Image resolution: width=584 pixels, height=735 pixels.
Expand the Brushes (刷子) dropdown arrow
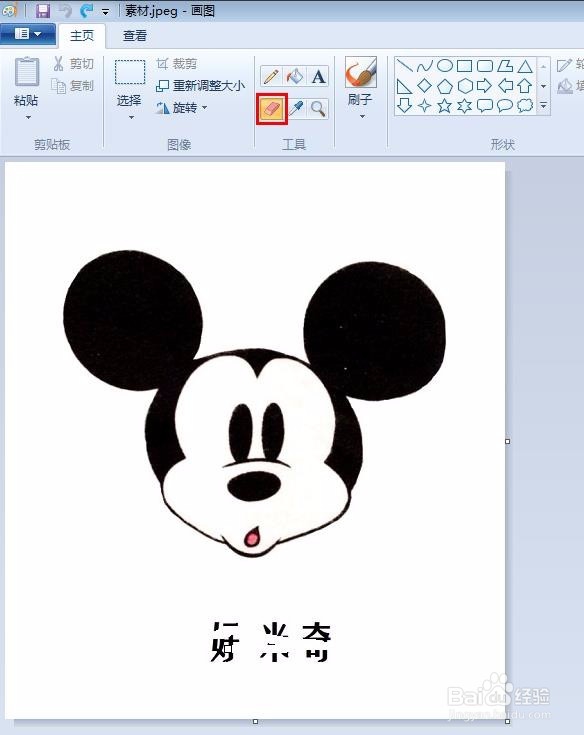coord(362,116)
